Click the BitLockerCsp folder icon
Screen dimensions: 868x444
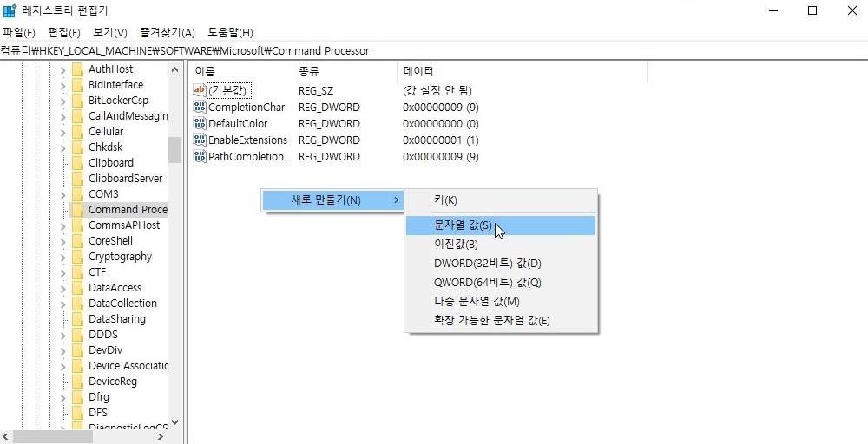coord(77,101)
